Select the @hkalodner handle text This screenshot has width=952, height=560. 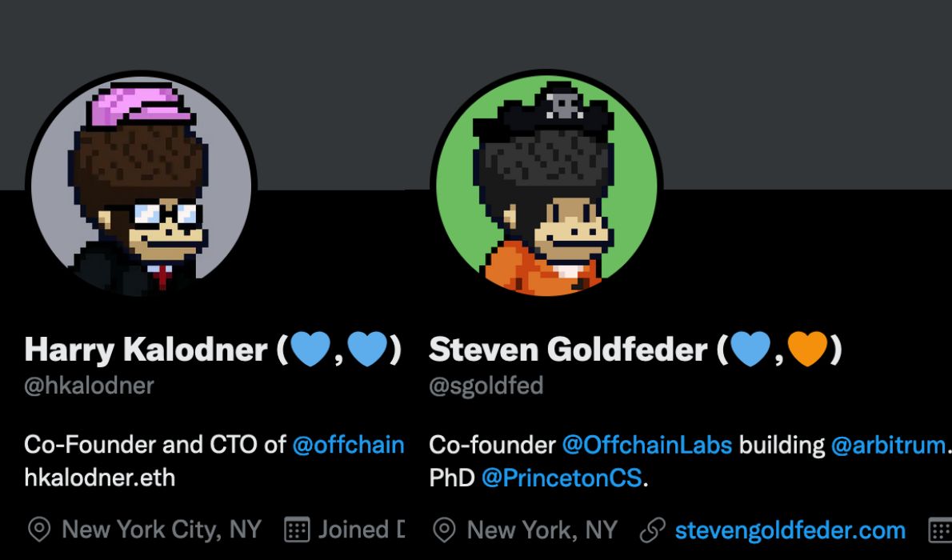[x=90, y=386]
